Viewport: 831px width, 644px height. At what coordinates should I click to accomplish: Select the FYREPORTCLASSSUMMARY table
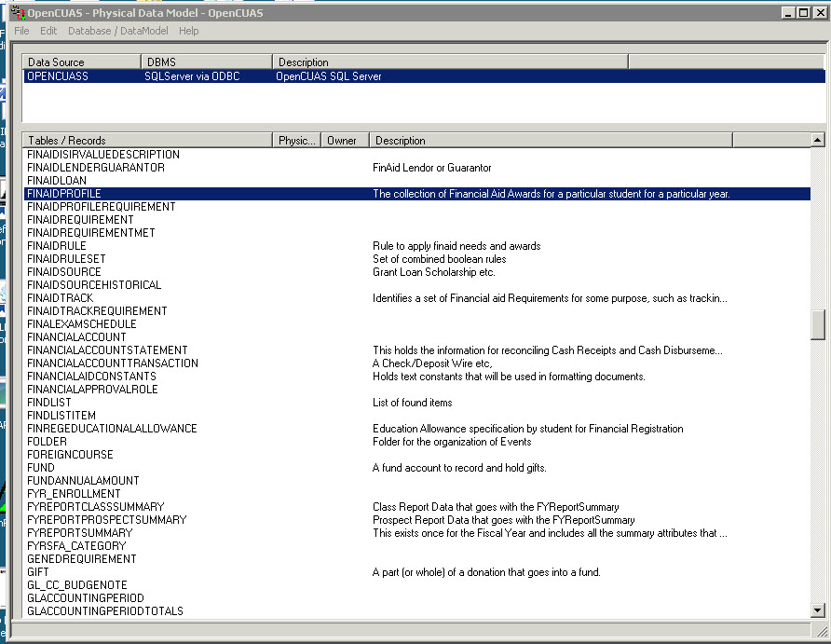pyautogui.click(x=96, y=507)
